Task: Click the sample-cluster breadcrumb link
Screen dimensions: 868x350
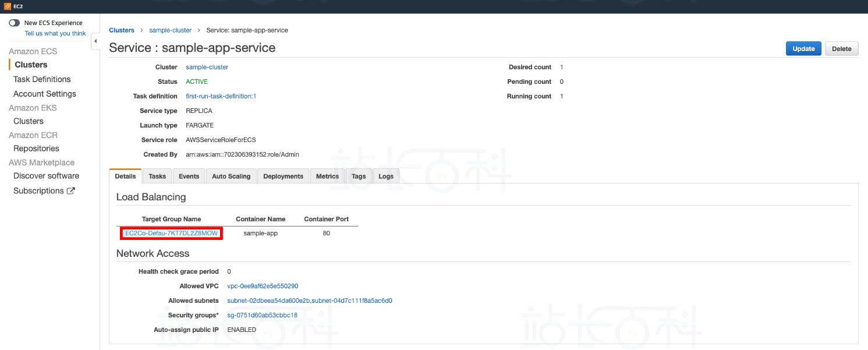Action: pos(171,30)
